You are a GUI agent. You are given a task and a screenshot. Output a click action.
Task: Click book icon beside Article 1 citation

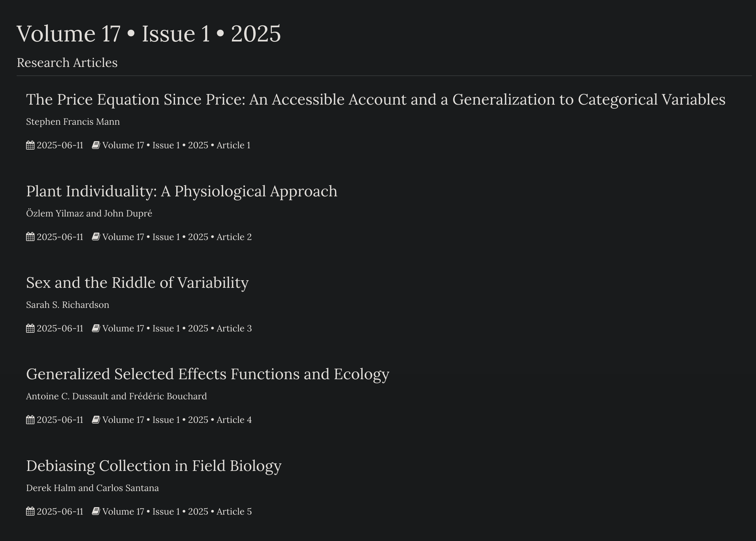pyautogui.click(x=96, y=145)
